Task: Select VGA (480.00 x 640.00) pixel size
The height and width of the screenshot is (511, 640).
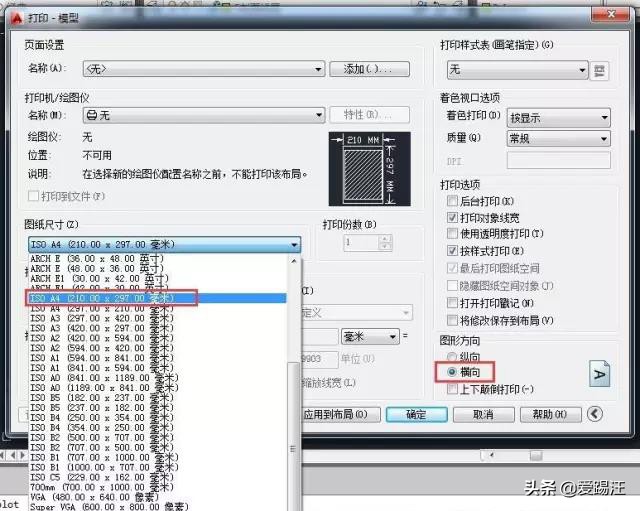Action: pos(158,497)
